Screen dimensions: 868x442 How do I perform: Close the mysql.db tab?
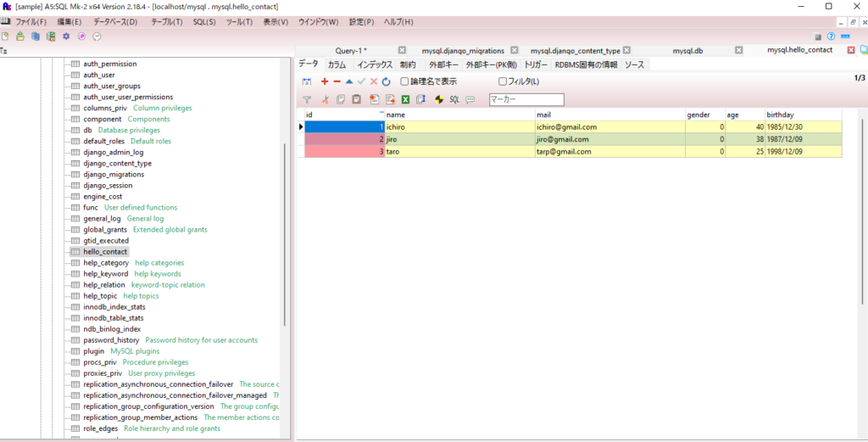pyautogui.click(x=738, y=50)
